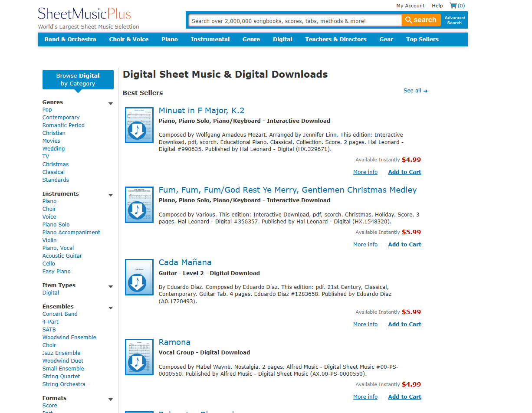This screenshot has width=532, height=413.
Task: Click the search input field
Action: (x=295, y=20)
